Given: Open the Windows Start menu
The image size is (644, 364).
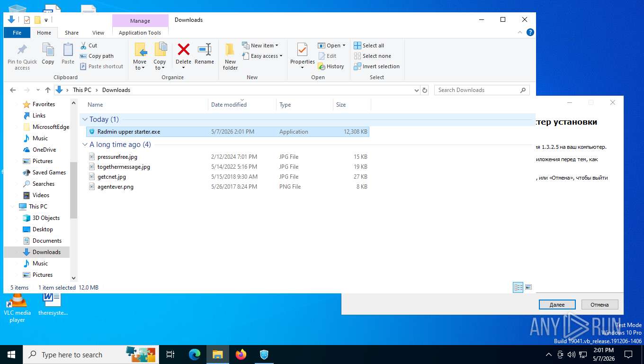Looking at the screenshot, I should pos(11,355).
